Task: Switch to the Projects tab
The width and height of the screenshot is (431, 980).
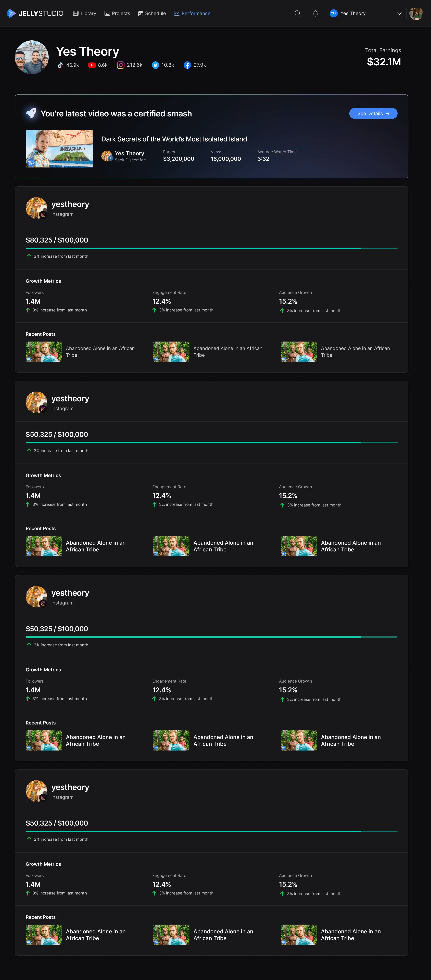Action: [x=117, y=13]
